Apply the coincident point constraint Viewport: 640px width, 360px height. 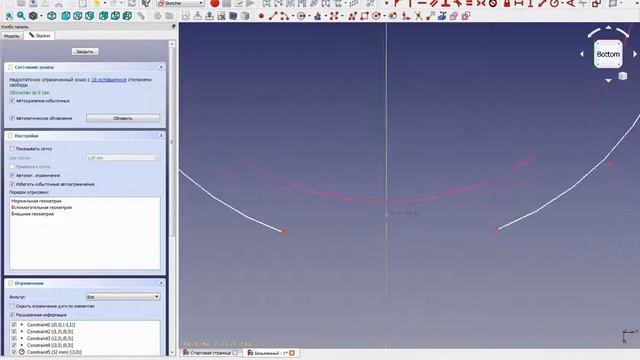tap(387, 3)
